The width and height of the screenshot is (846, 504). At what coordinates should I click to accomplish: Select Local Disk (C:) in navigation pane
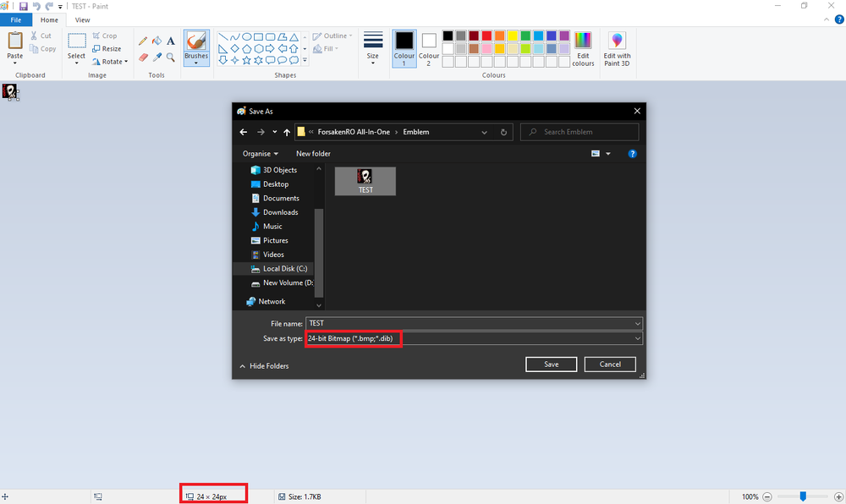click(284, 269)
